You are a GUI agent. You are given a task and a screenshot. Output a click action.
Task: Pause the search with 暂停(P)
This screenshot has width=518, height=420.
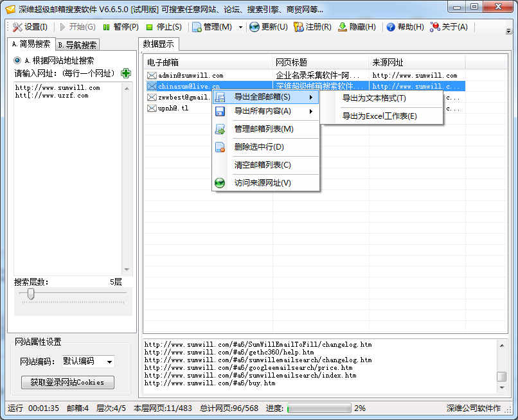click(x=121, y=27)
